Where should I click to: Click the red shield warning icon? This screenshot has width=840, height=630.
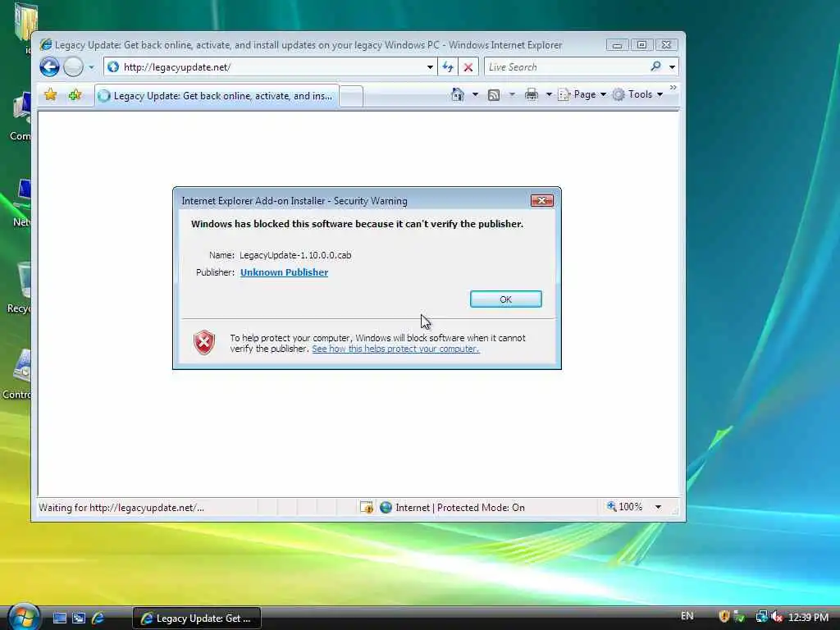click(204, 343)
